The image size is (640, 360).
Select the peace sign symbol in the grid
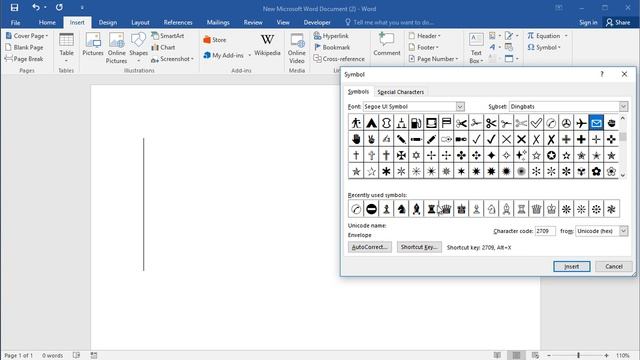coord(566,122)
